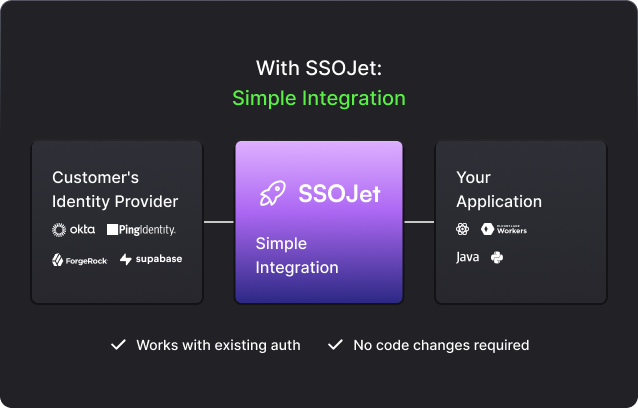Click the Your Application card title
The width and height of the screenshot is (638, 408).
point(498,189)
